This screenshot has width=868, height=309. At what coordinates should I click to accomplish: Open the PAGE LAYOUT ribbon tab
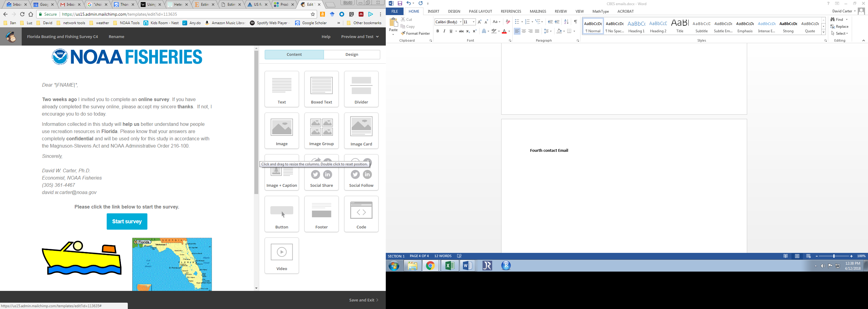[480, 11]
